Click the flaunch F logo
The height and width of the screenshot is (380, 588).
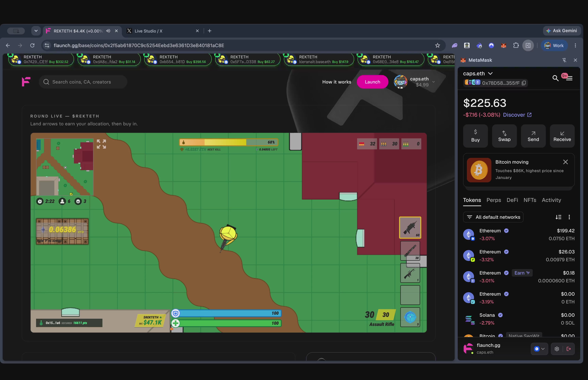[26, 82]
